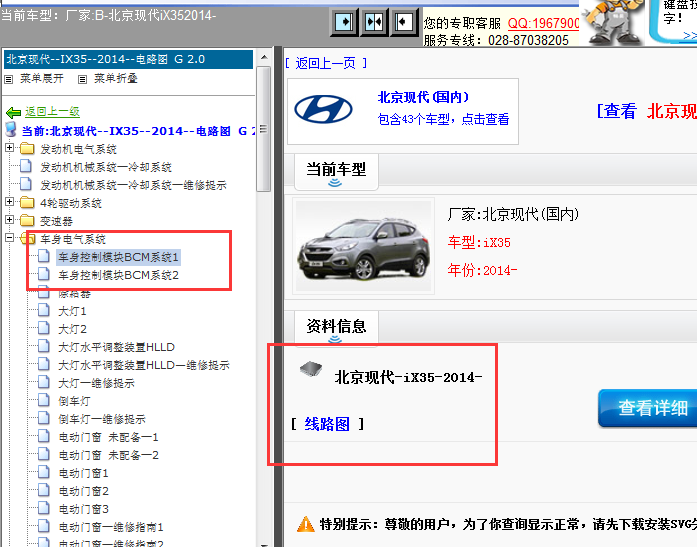Open 电动门窗 未配备—2
Image resolution: width=697 pixels, height=547 pixels.
point(108,455)
